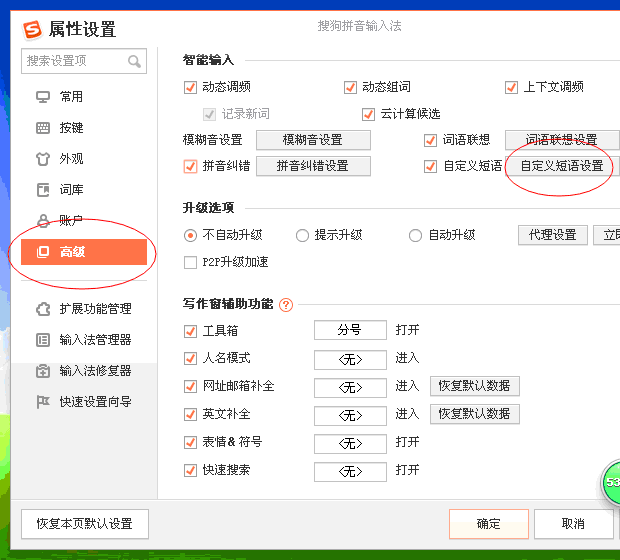Choose 自动升级 radio button
620x560 pixels.
coord(415,235)
